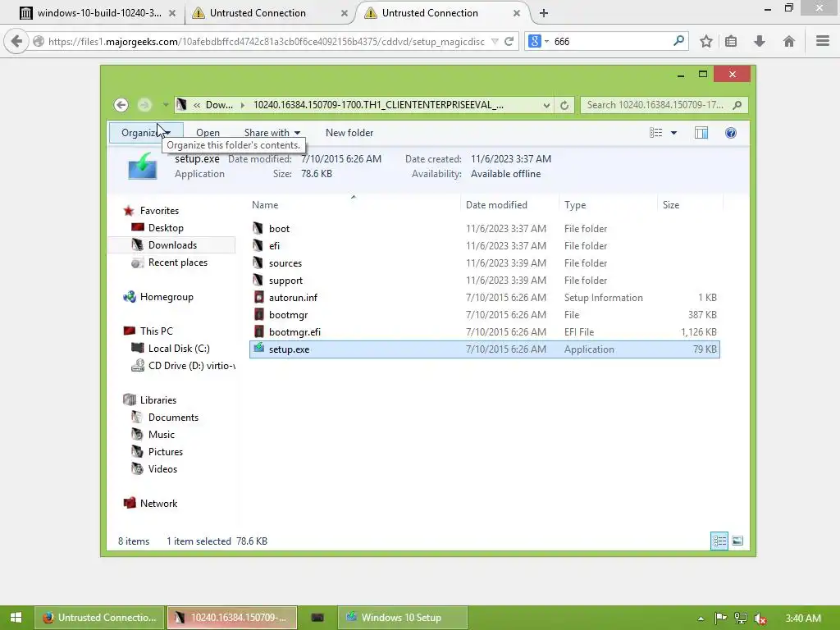Toggle the preview pane

click(701, 132)
